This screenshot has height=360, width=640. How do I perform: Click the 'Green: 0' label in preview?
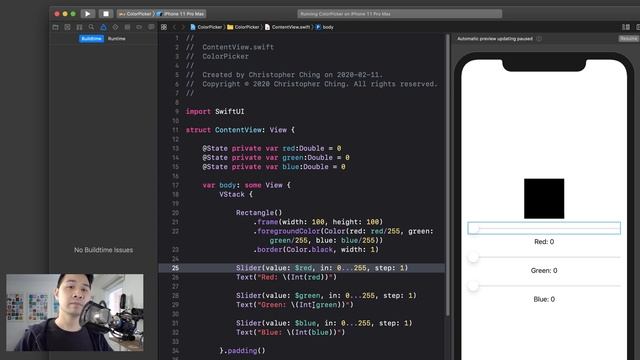pos(544,271)
